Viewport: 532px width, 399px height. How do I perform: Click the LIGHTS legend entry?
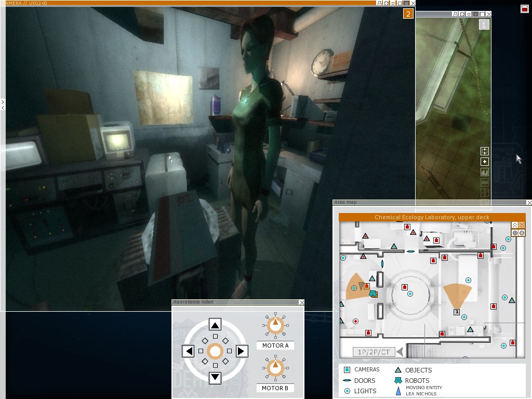360,391
